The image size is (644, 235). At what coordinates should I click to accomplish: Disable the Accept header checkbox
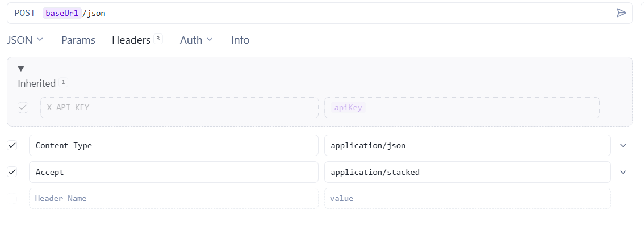(12, 172)
